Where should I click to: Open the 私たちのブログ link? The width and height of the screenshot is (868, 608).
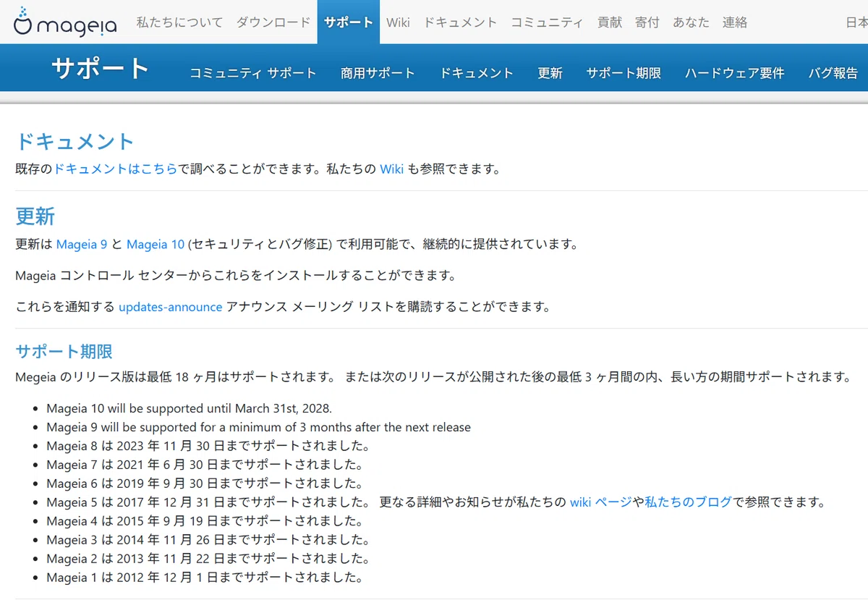click(688, 502)
